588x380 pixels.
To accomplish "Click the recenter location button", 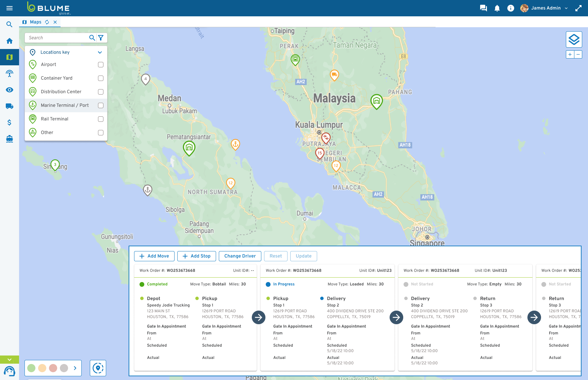I will click(98, 368).
